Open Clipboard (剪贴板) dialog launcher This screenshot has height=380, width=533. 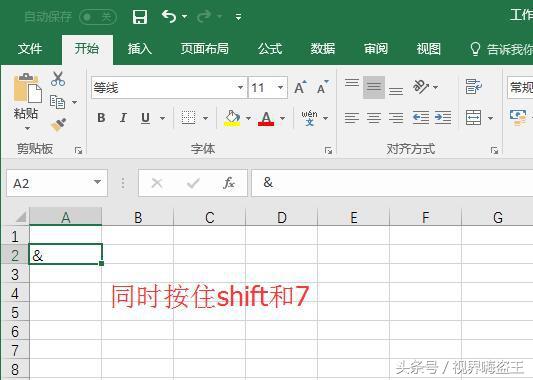click(79, 150)
